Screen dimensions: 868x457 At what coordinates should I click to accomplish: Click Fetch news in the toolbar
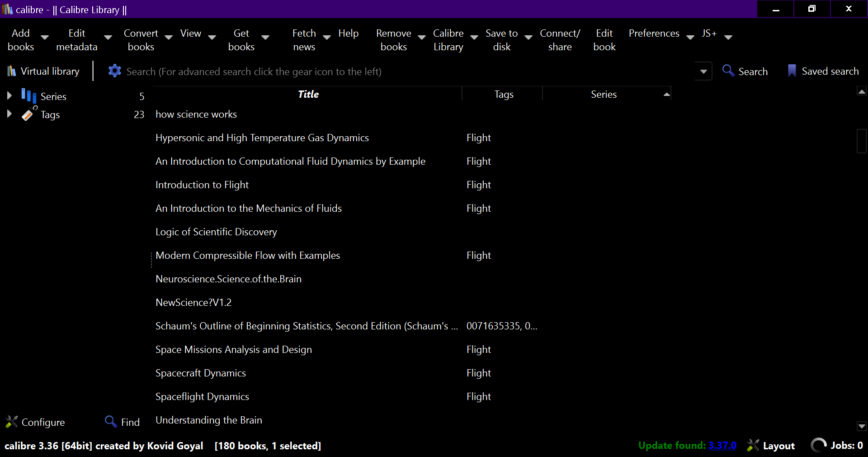304,40
